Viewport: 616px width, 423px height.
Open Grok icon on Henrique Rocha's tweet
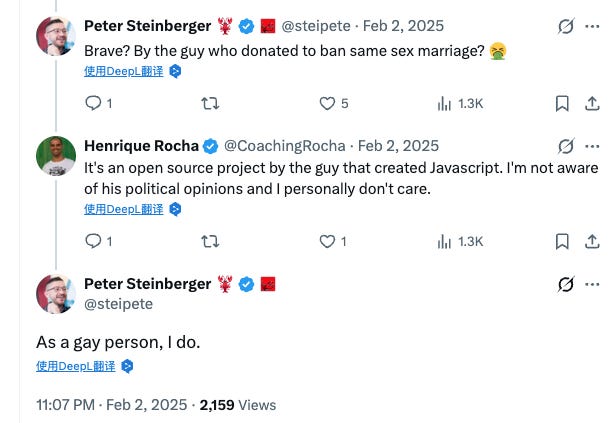(567, 146)
